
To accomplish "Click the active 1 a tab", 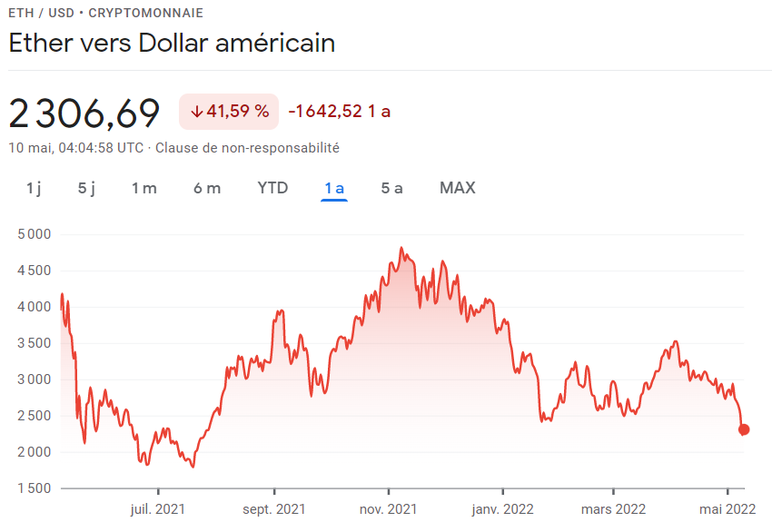I will pyautogui.click(x=334, y=188).
